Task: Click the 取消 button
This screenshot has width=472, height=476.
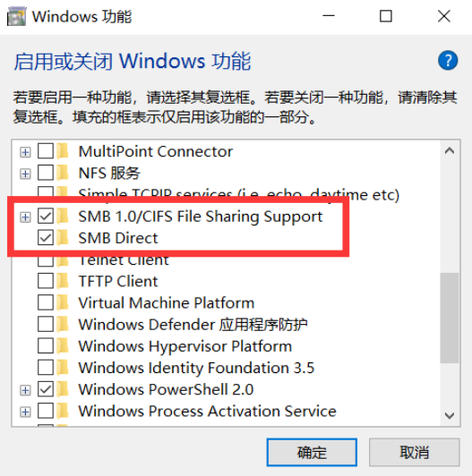Action: (x=415, y=453)
